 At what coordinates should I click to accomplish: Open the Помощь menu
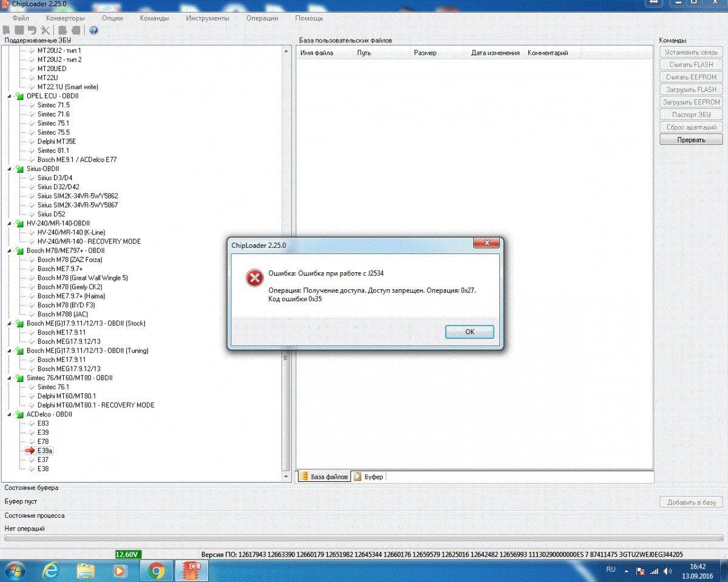[309, 18]
